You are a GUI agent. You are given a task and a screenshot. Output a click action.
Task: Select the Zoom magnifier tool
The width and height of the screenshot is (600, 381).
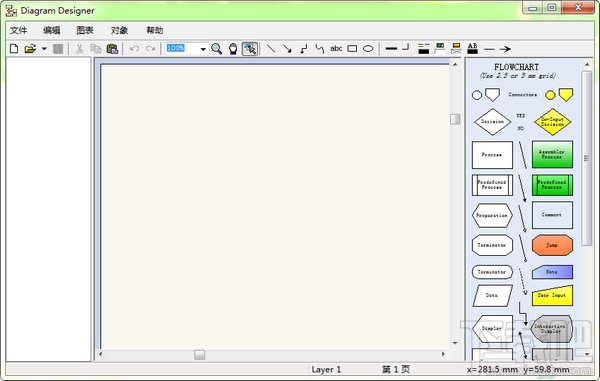[x=216, y=49]
